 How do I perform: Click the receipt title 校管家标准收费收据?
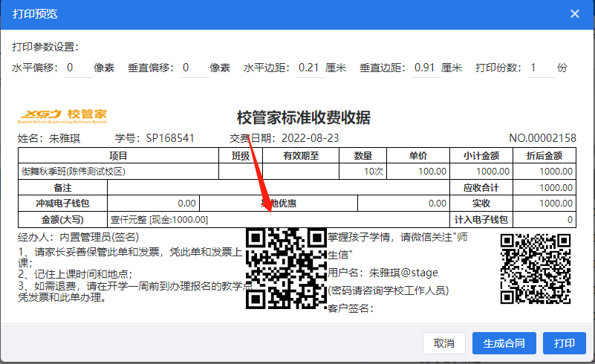tap(303, 118)
